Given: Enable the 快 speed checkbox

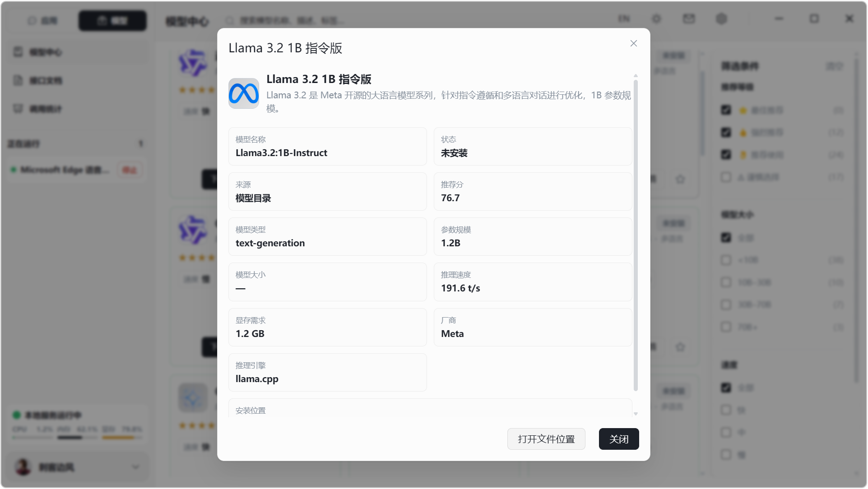Looking at the screenshot, I should pos(726,410).
